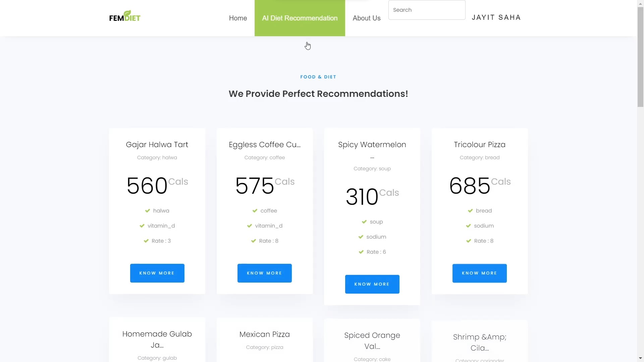
Task: Go to About Us page
Action: [366, 18]
